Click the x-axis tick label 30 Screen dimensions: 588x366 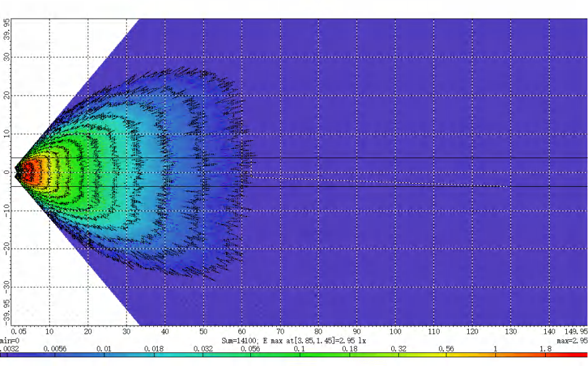click(x=127, y=331)
